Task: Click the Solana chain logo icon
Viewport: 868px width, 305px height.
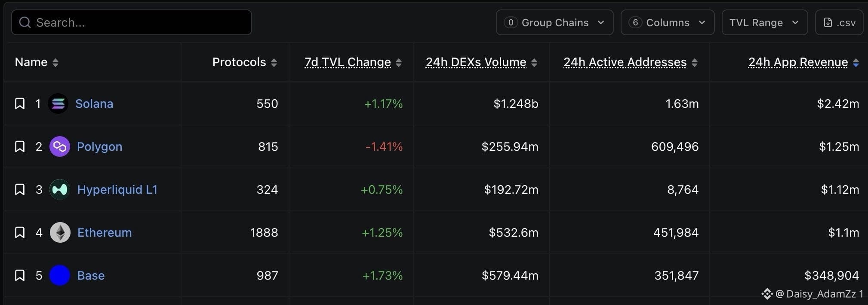Action: coord(58,104)
